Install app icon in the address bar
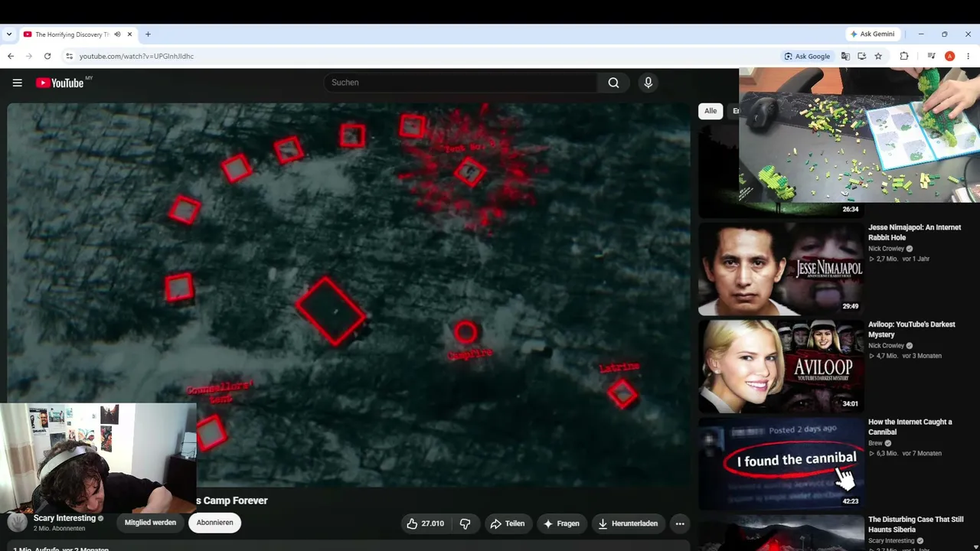 pyautogui.click(x=862, y=56)
